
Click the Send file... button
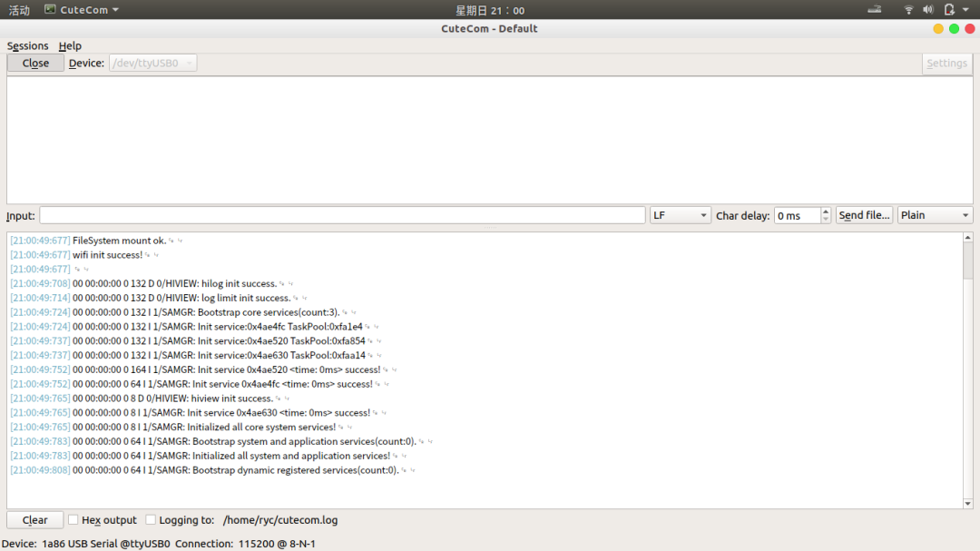864,215
